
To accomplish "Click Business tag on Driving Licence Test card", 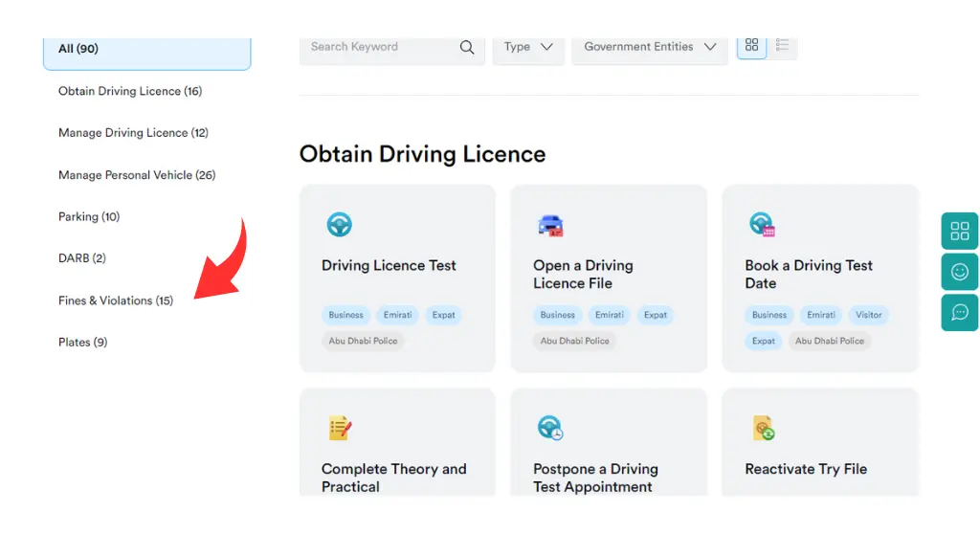I will [x=346, y=315].
